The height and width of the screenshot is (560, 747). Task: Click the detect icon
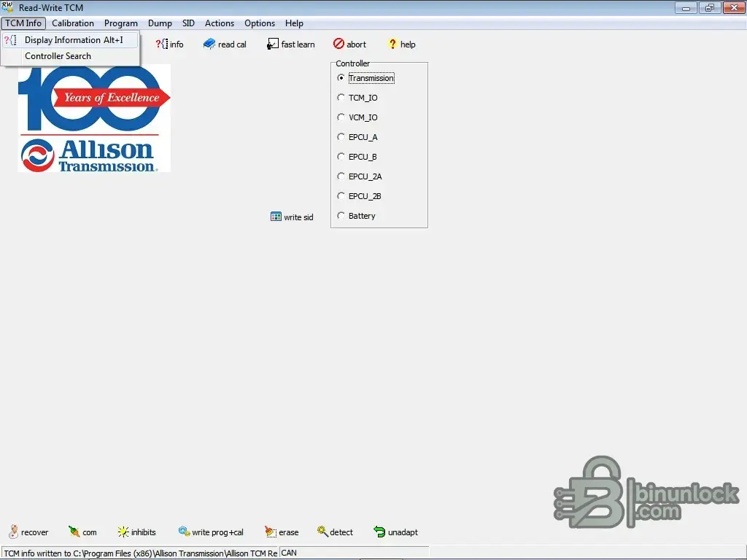point(322,532)
